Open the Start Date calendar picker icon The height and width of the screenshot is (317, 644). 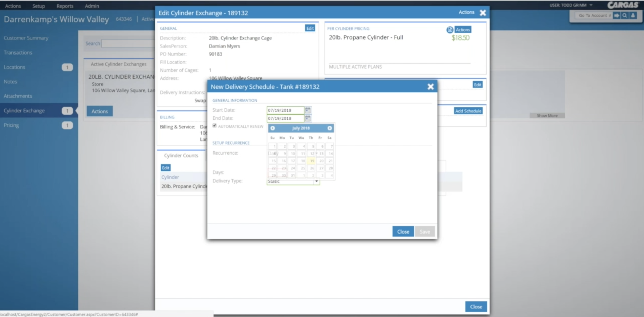(x=308, y=110)
